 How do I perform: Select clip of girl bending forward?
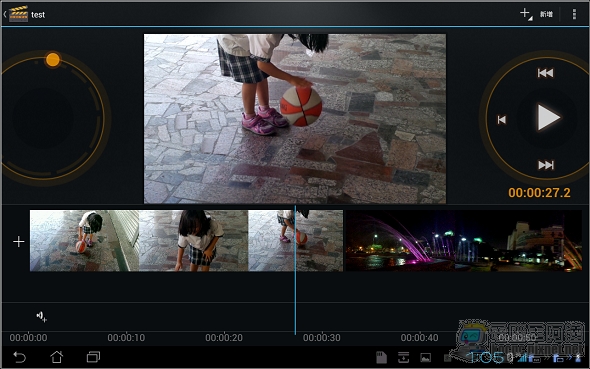tap(193, 241)
